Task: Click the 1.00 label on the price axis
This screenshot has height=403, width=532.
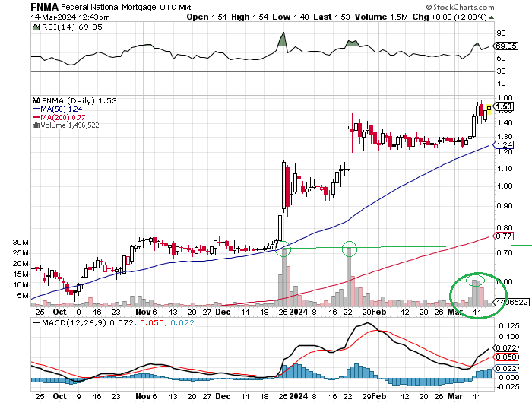Action: pyautogui.click(x=505, y=186)
